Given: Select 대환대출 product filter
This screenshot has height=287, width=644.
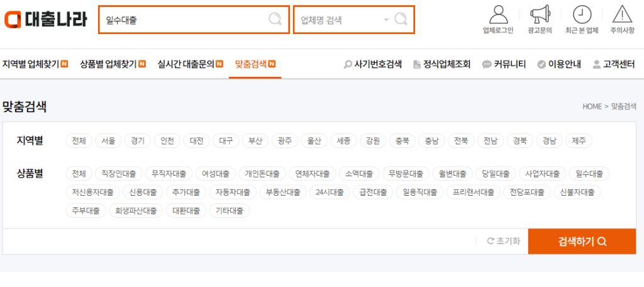Looking at the screenshot, I should tap(186, 211).
